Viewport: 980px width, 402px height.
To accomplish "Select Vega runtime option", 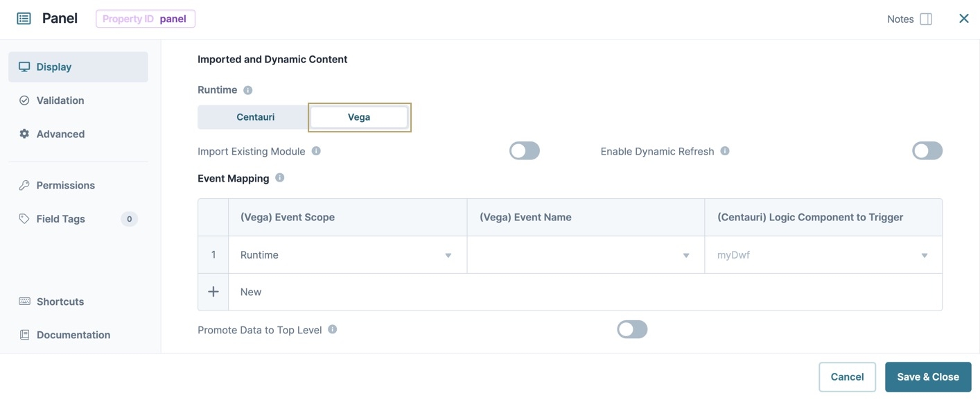I will pos(359,117).
